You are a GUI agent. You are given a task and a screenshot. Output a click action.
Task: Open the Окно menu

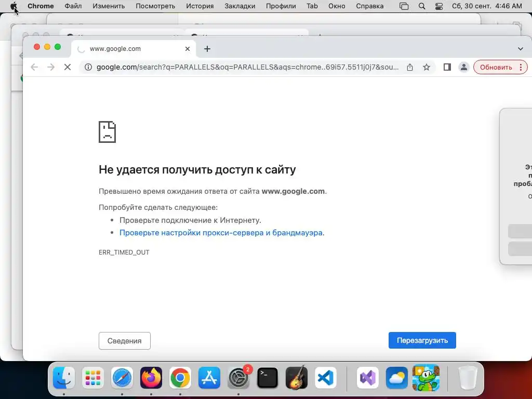337,6
